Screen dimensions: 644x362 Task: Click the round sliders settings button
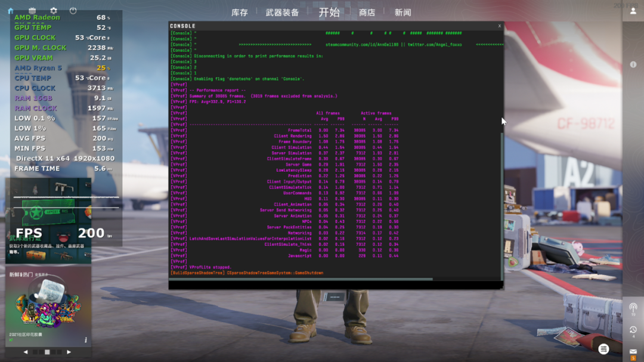coord(603,349)
